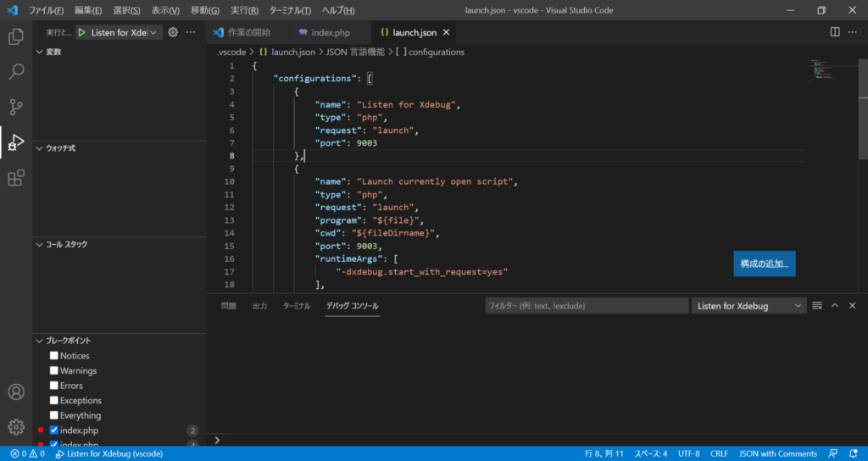868x461 pixels.
Task: Open the Extensions view
Action: point(16,178)
